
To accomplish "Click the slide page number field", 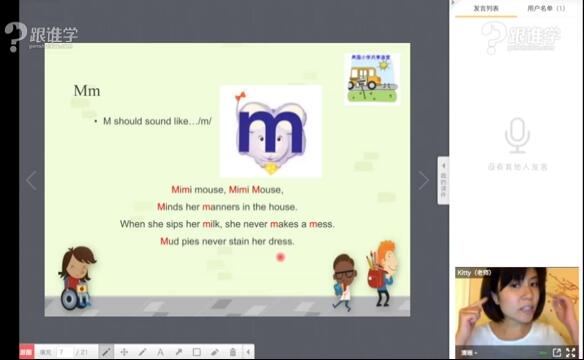I will pos(65,352).
